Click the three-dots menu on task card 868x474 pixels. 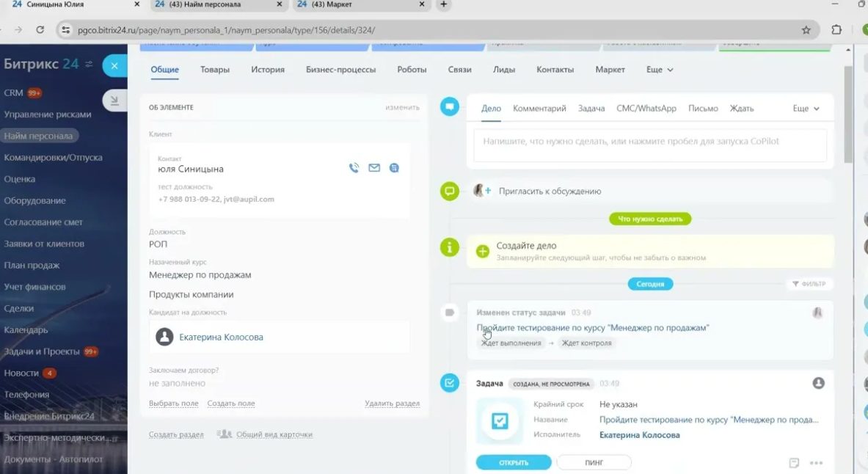pos(816,463)
